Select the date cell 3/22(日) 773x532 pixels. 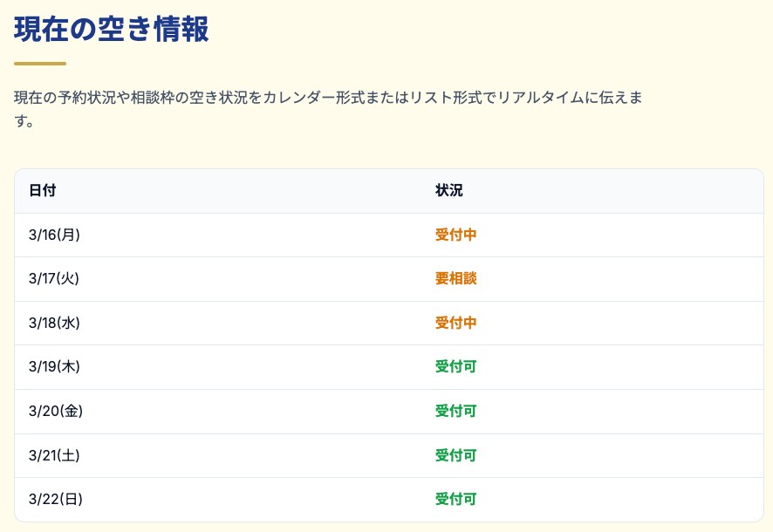coord(56,500)
